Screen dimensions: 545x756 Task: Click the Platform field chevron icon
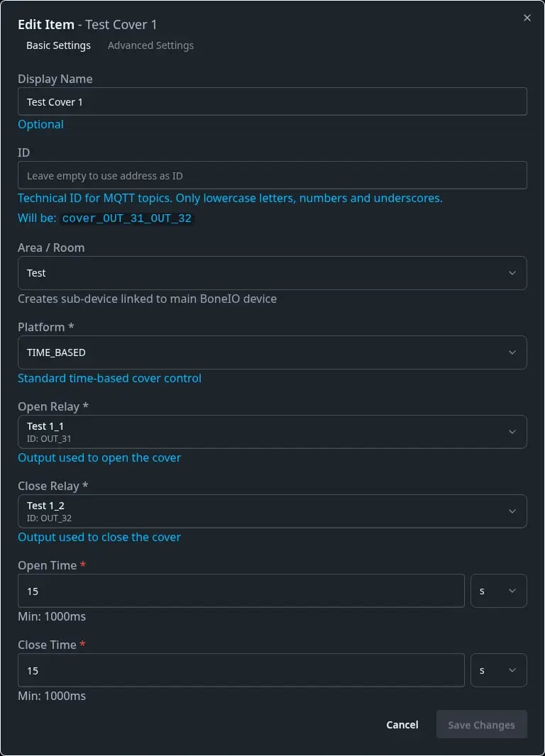click(x=512, y=352)
